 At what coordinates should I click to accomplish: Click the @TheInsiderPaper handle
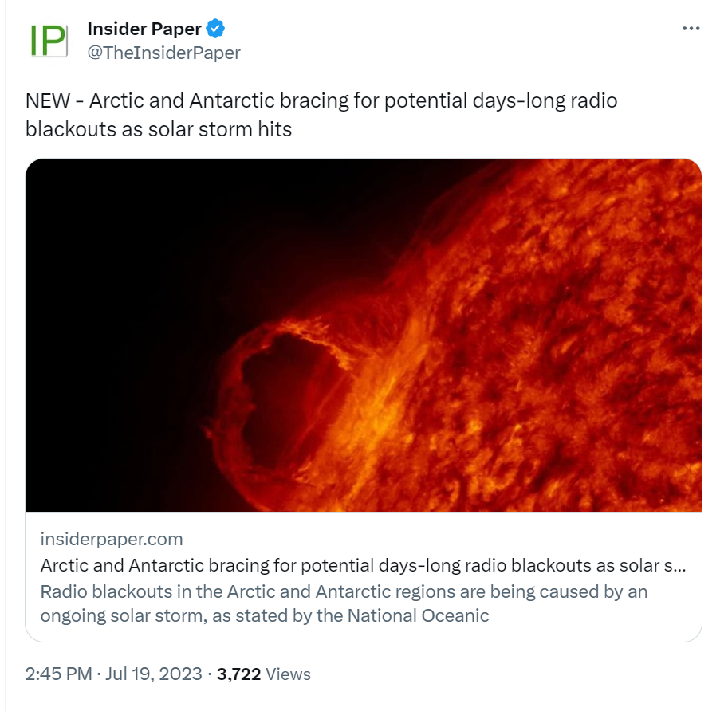[163, 53]
